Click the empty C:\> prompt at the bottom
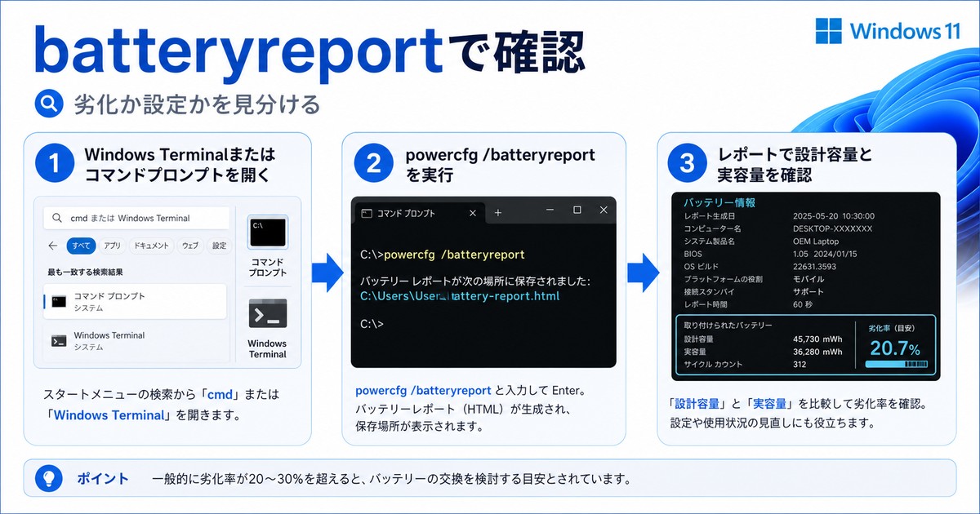Image resolution: width=980 pixels, height=514 pixels. [372, 323]
